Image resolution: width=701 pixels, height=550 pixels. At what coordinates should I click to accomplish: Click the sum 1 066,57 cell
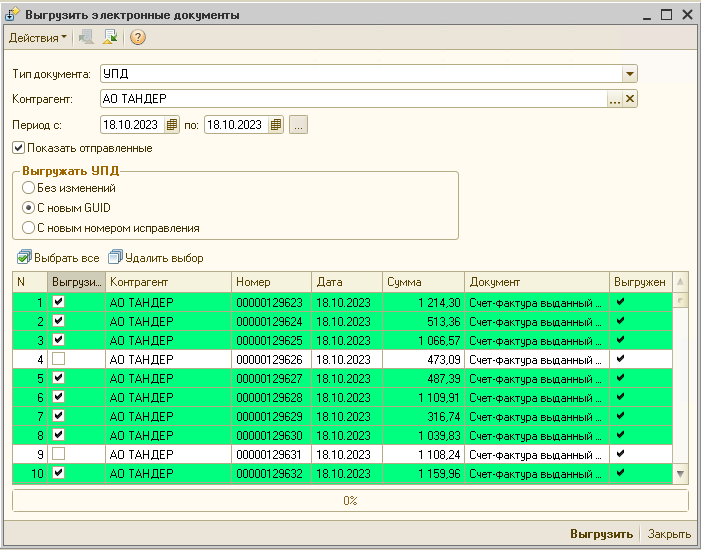pos(423,341)
